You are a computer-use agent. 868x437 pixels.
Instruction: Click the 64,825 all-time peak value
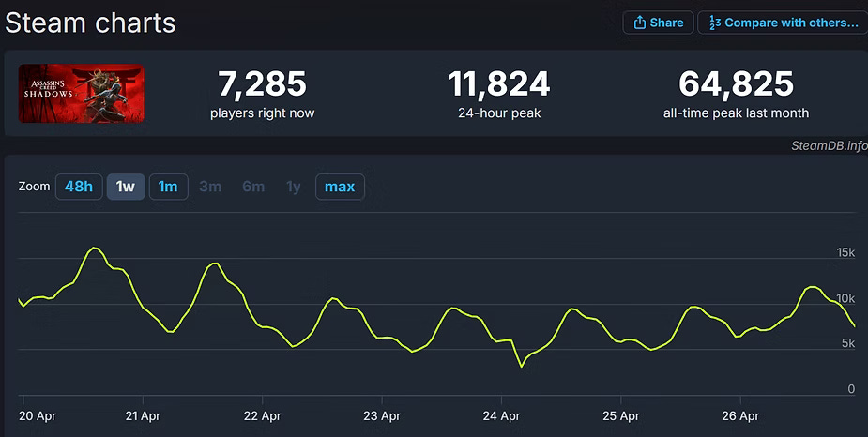(737, 83)
